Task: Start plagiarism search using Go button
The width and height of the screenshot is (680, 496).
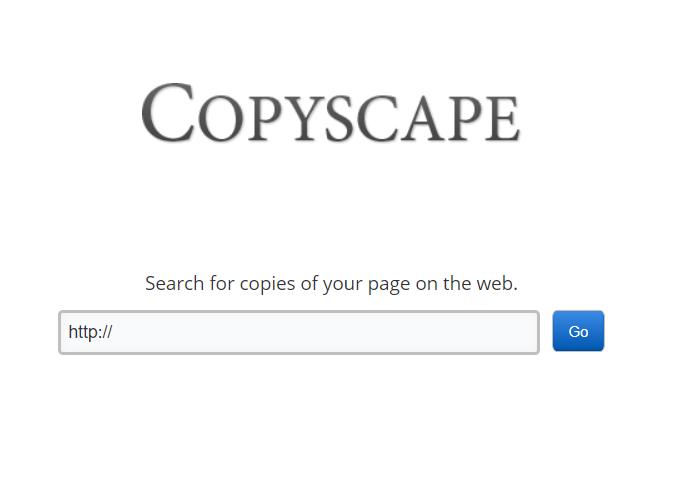Action: coord(578,331)
